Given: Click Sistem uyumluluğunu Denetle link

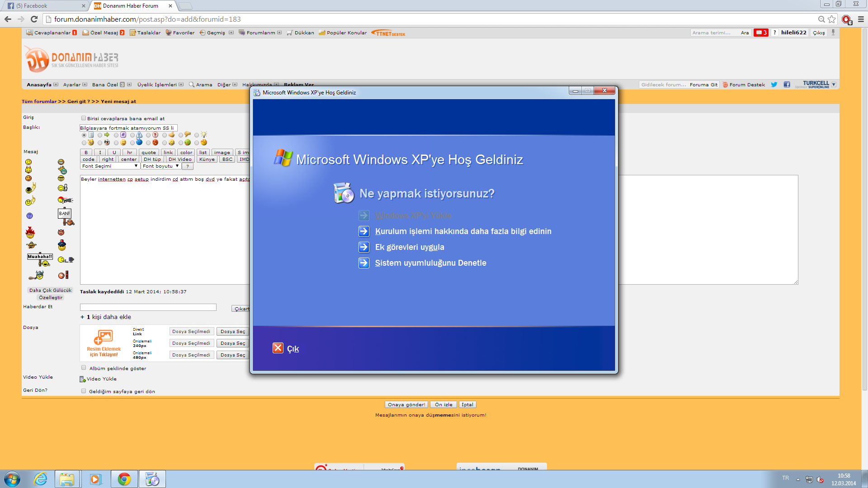Looking at the screenshot, I should tap(430, 263).
